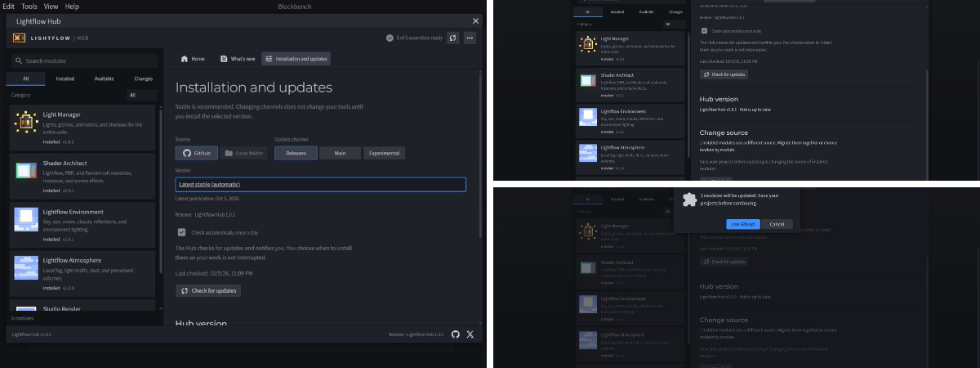This screenshot has height=368, width=980.
Task: Choose the Experimental update channel
Action: [384, 153]
